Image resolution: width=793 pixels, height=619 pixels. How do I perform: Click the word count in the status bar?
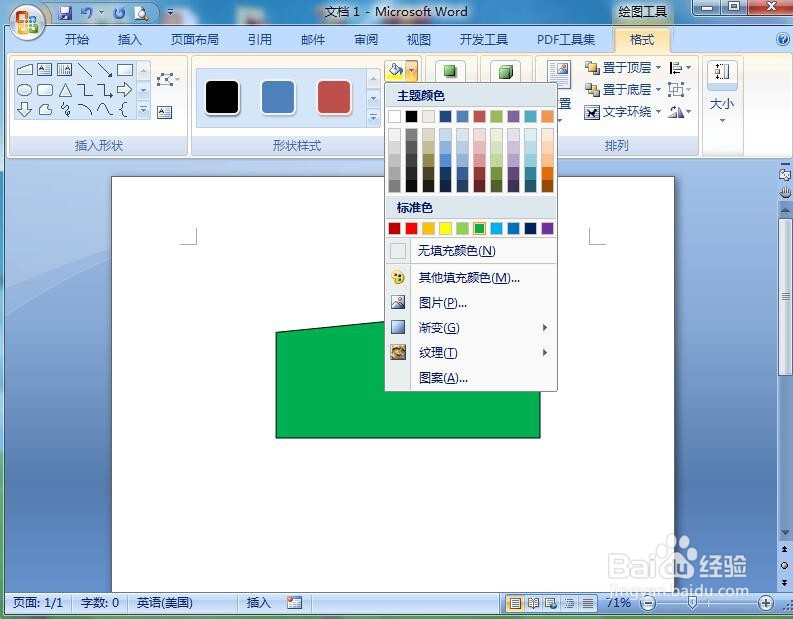pyautogui.click(x=100, y=602)
